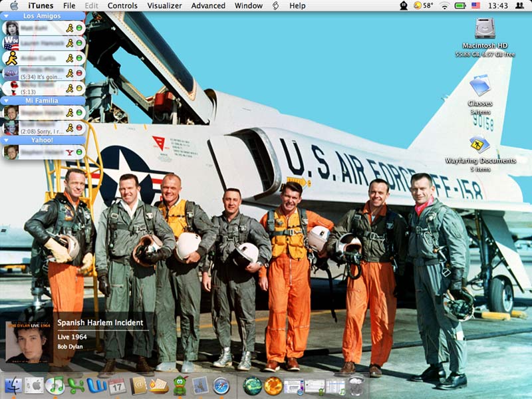This screenshot has height=399, width=532.
Task: Open the Classes folder on desktop
Action: [479, 86]
